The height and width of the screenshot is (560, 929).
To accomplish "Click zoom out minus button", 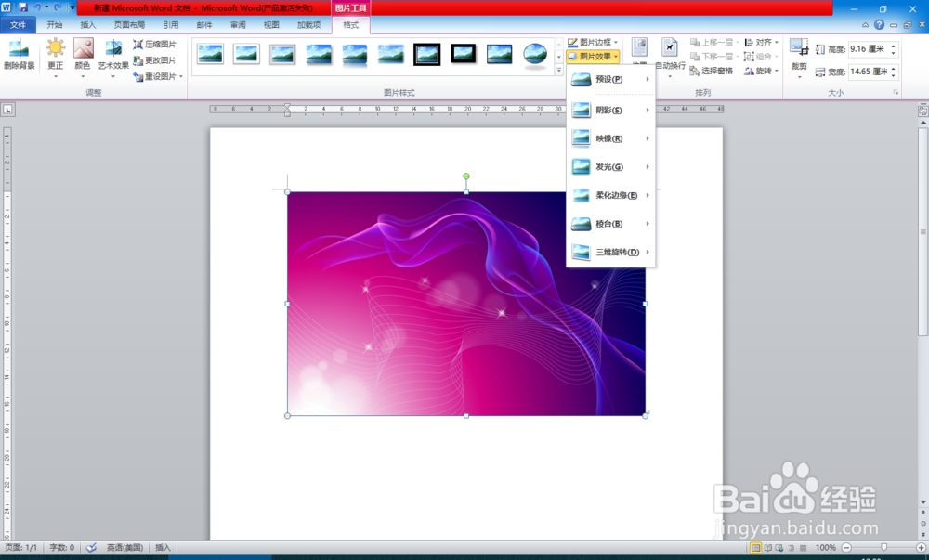I will 846,548.
